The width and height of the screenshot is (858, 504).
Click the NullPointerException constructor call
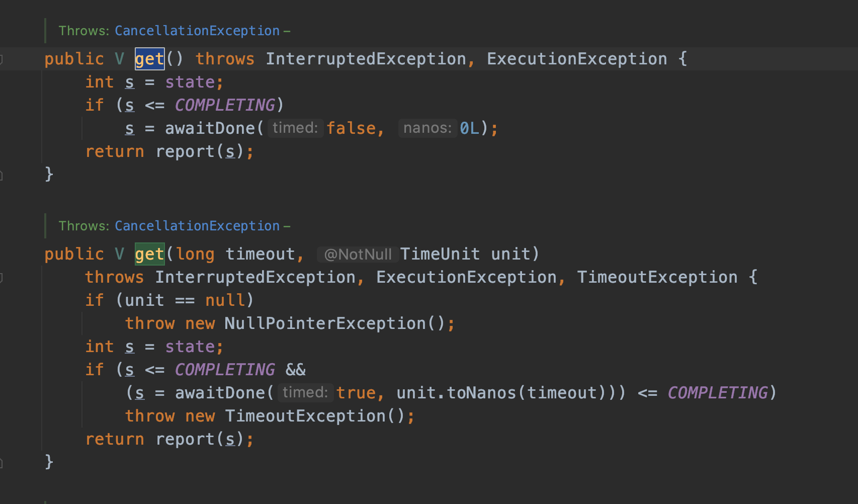tap(325, 323)
